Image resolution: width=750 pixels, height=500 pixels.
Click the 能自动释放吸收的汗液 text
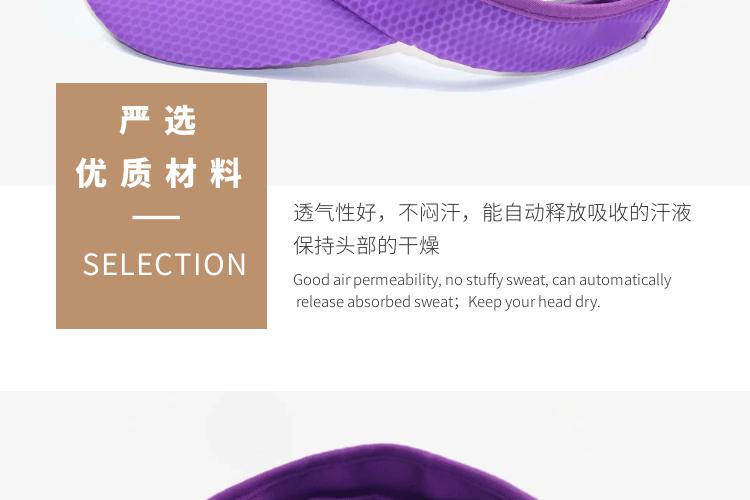587,212
